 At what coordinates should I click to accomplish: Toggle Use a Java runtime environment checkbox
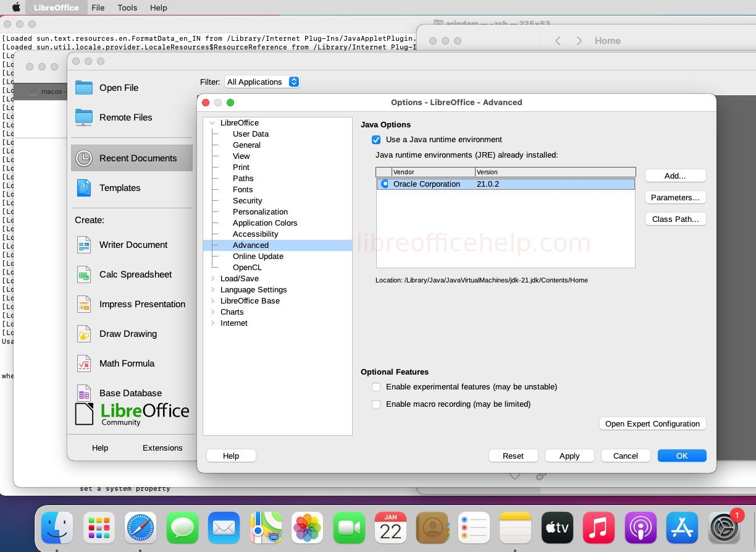(376, 140)
